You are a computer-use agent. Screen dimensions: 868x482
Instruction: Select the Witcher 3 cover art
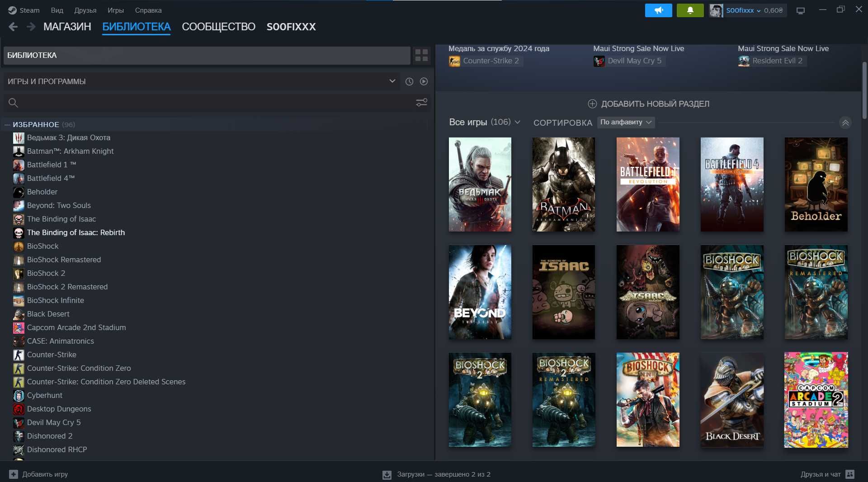point(480,184)
